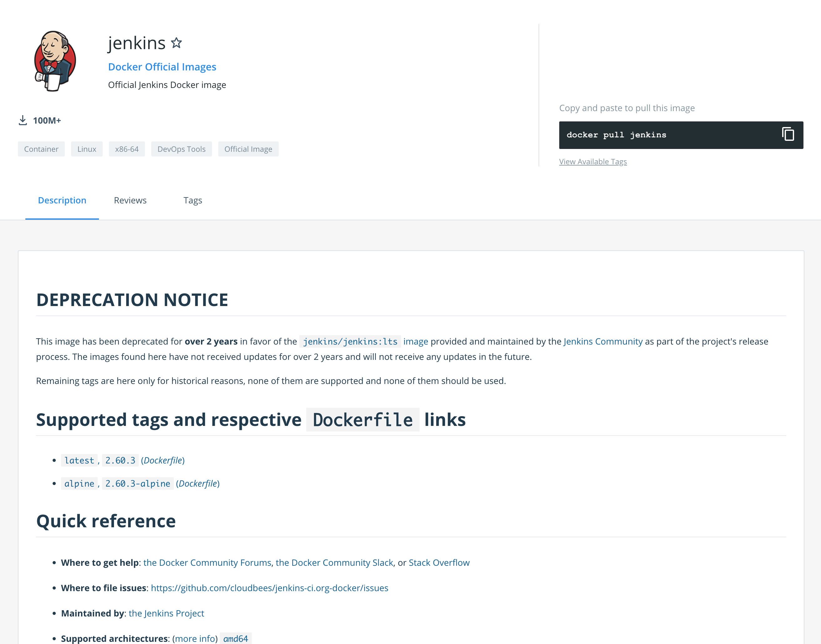Select the Description tab
821x644 pixels.
coord(62,200)
